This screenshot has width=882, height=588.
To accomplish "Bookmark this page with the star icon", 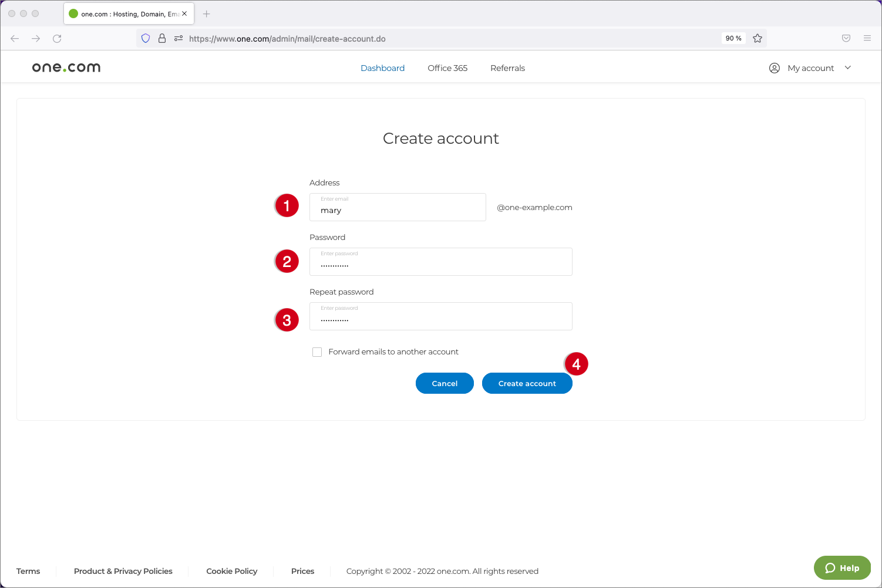I will pyautogui.click(x=758, y=38).
